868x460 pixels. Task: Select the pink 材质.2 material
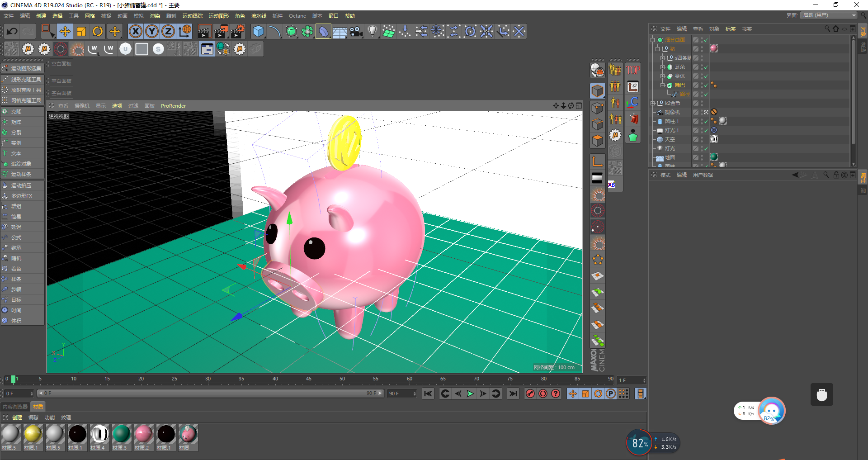143,437
